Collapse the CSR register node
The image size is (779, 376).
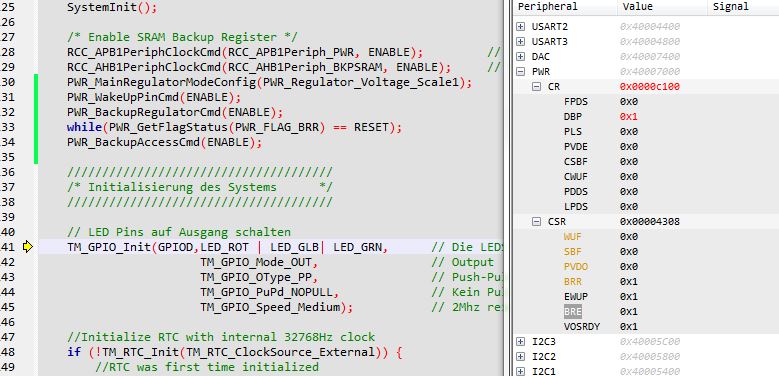click(537, 222)
